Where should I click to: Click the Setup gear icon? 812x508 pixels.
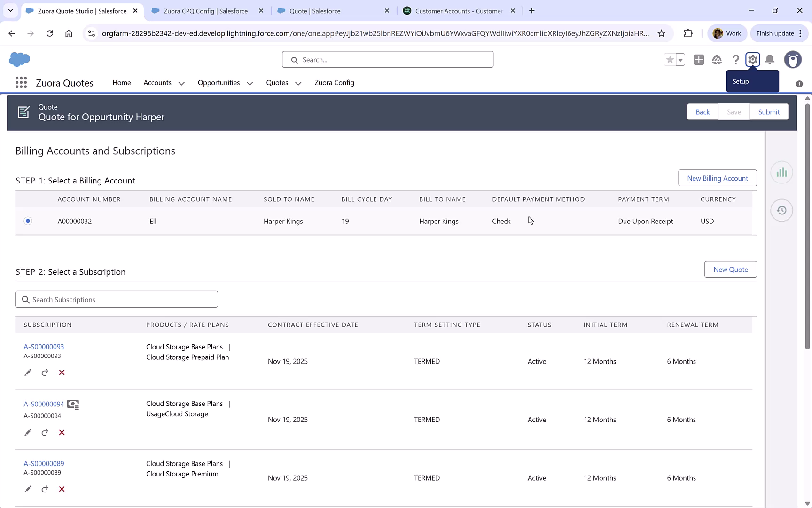752,60
